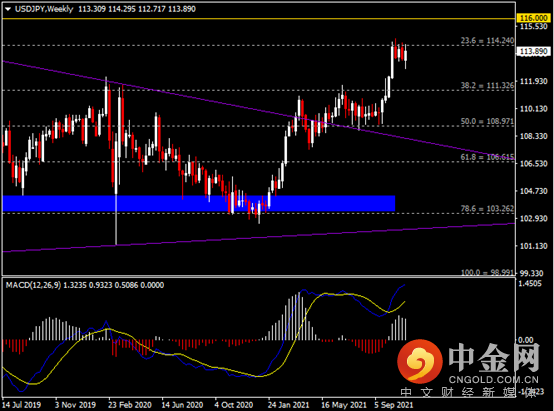Click the dropdown triangle beside USDJPY,Weekly

pyautogui.click(x=8, y=10)
